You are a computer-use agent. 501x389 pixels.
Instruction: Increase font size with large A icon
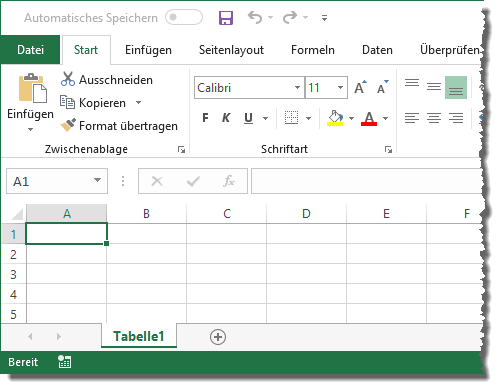tap(361, 87)
